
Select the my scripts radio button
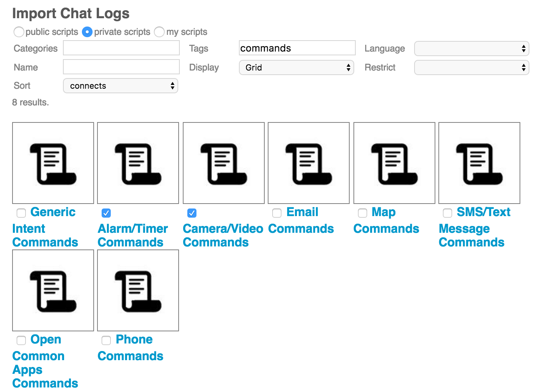[x=159, y=32]
